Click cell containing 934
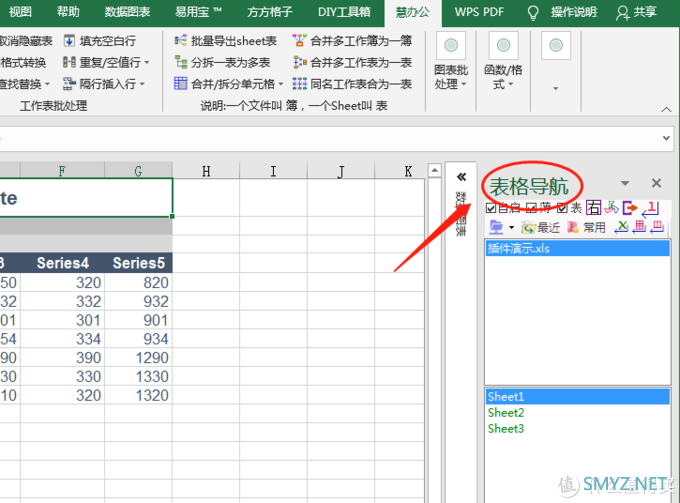The width and height of the screenshot is (680, 503). point(138,339)
